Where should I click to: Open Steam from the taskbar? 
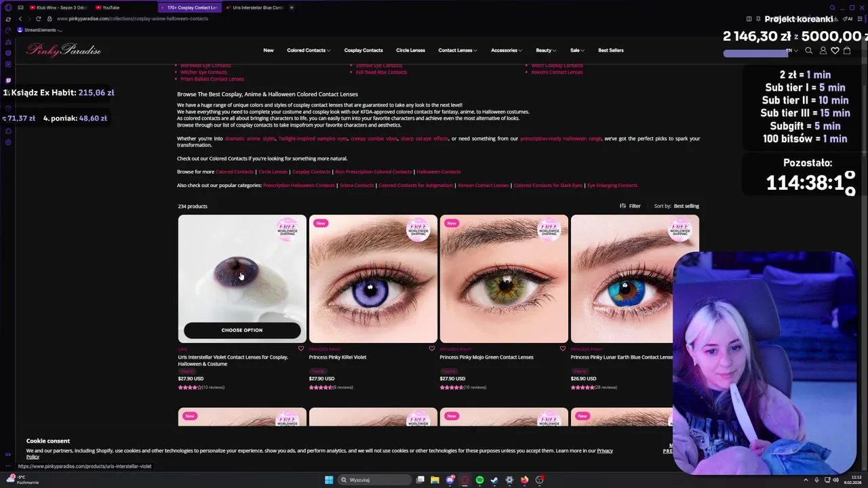[x=494, y=480]
